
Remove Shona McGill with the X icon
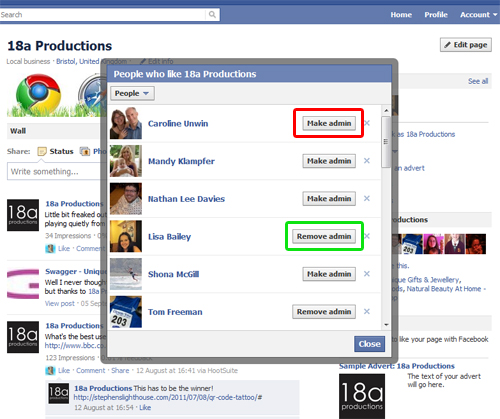point(367,274)
